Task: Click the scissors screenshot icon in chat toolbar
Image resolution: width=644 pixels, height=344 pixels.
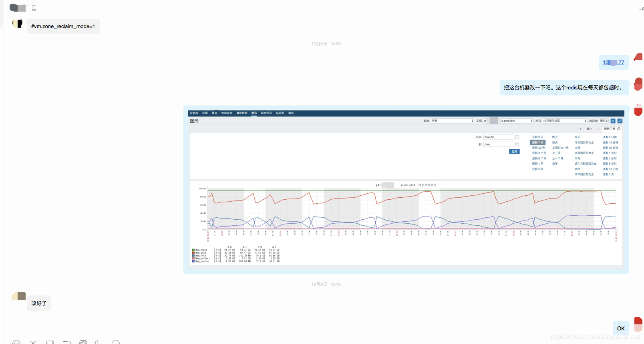Action: coord(33,342)
